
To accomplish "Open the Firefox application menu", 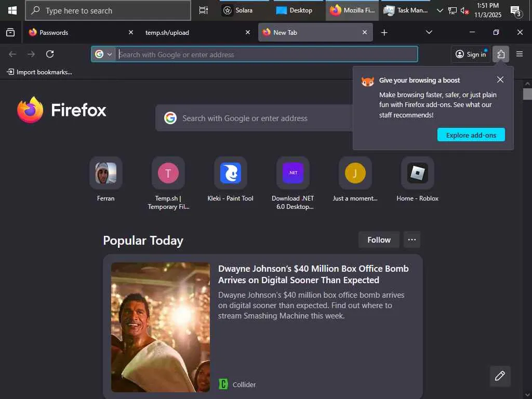I will point(520,54).
